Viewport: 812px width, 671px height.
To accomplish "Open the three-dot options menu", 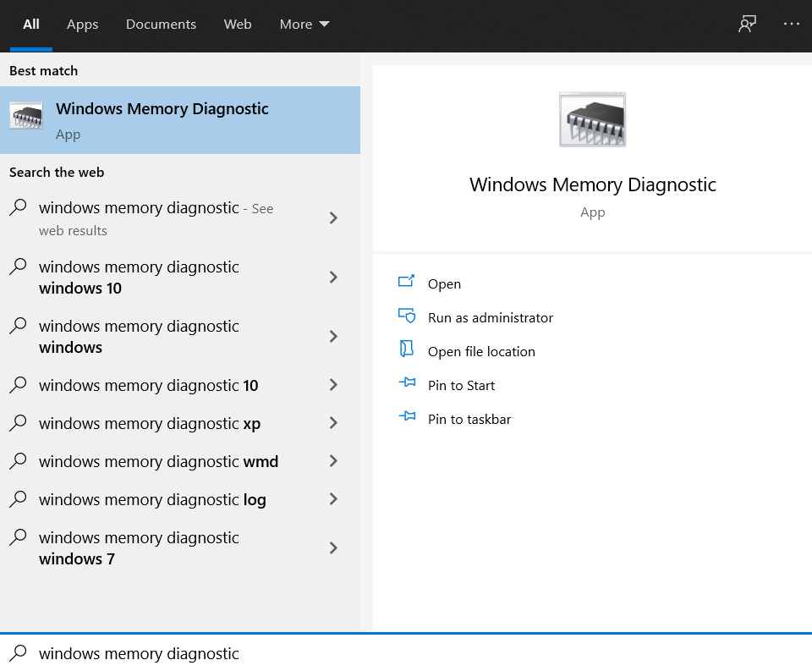I will coord(791,24).
